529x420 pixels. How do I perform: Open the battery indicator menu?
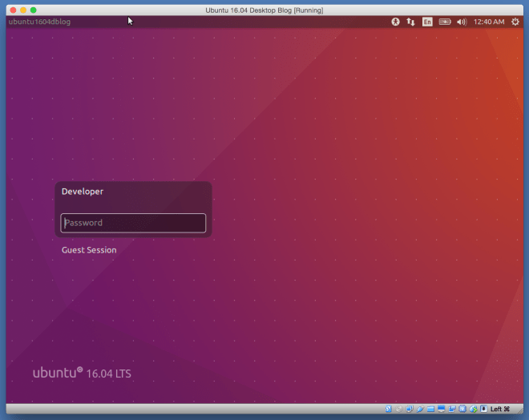(445, 22)
